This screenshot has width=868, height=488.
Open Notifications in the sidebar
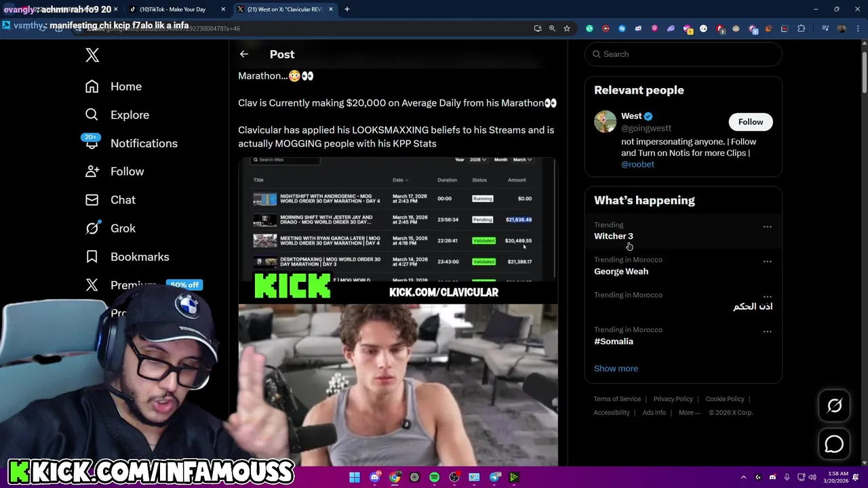click(131, 144)
